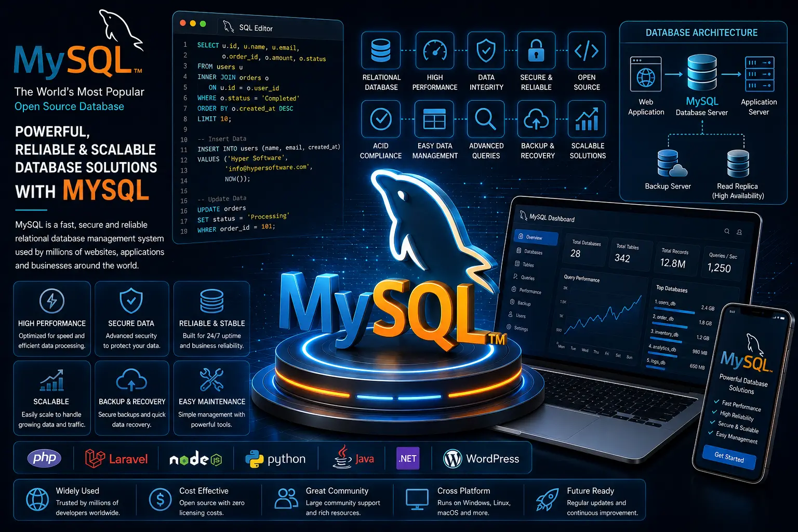This screenshot has width=798, height=532.
Task: Click the 'Open Source Database' tagline text
Action: pos(69,107)
